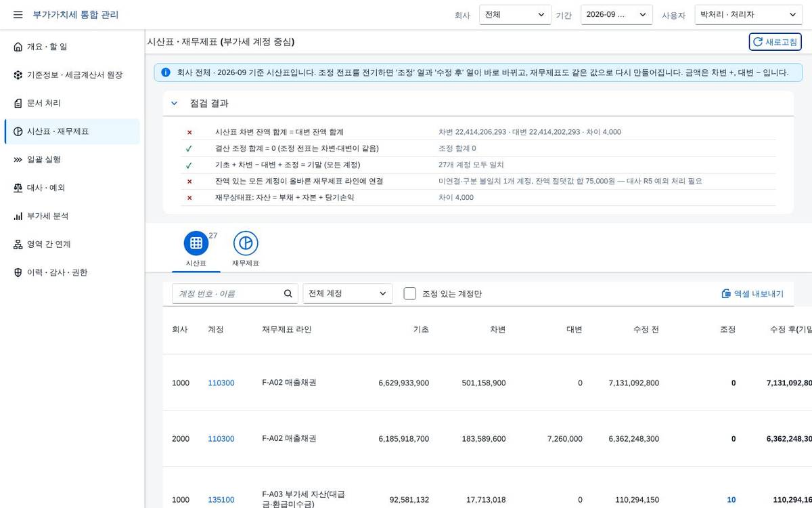The height and width of the screenshot is (508, 812).
Task: Go to 개요 · 할 일 in sidebar
Action: coord(72,47)
